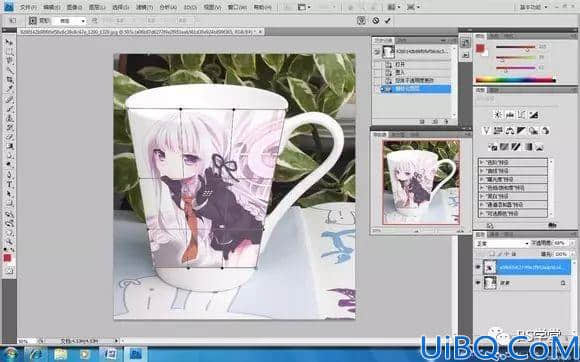Open the Windows Start menu
The image size is (580, 362).
coord(10,354)
